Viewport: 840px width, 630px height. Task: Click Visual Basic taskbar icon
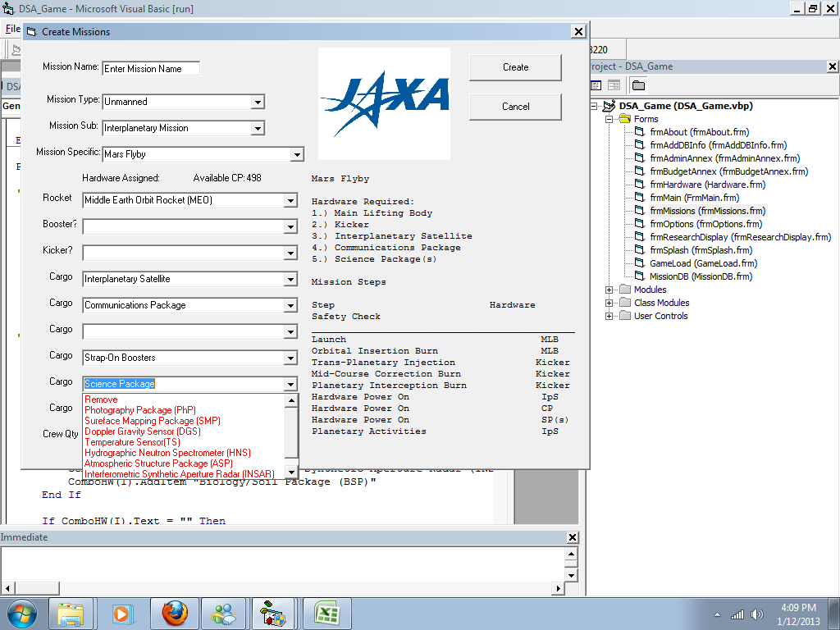272,614
